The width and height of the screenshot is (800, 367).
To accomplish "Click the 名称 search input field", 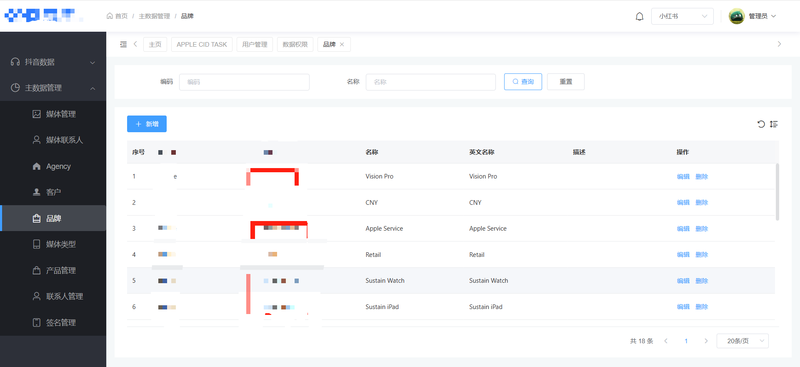I will 431,82.
